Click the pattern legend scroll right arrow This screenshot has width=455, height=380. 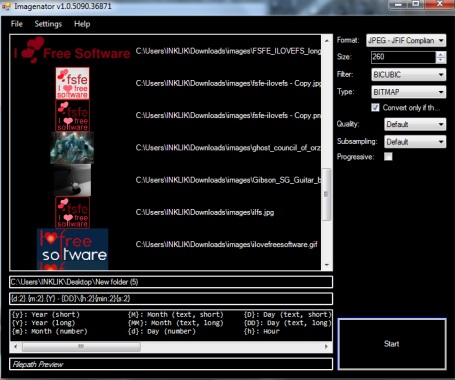tap(326, 347)
